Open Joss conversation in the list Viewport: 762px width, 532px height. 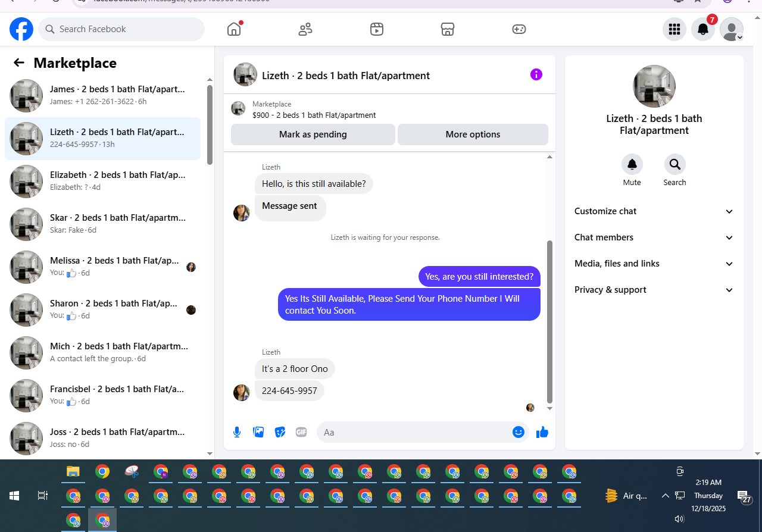[103, 439]
